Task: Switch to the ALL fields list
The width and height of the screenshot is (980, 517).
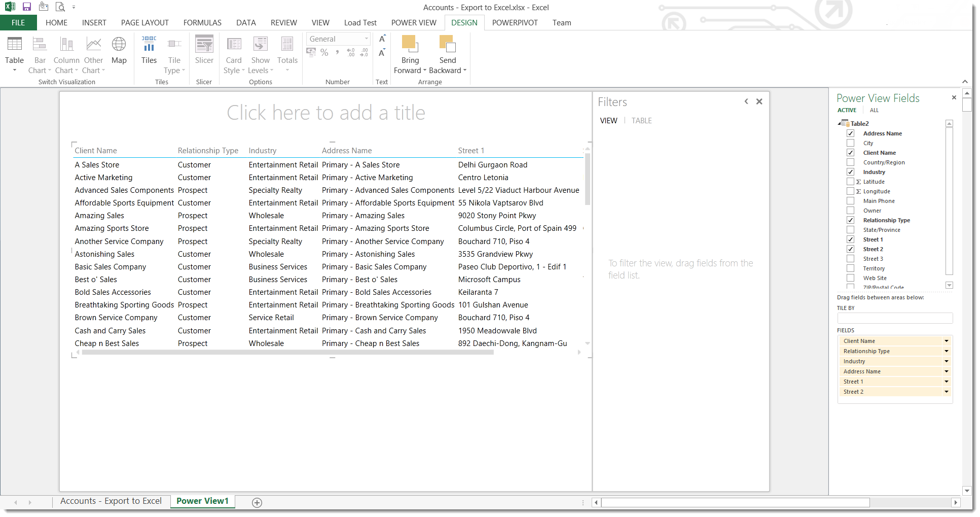Action: tap(874, 110)
